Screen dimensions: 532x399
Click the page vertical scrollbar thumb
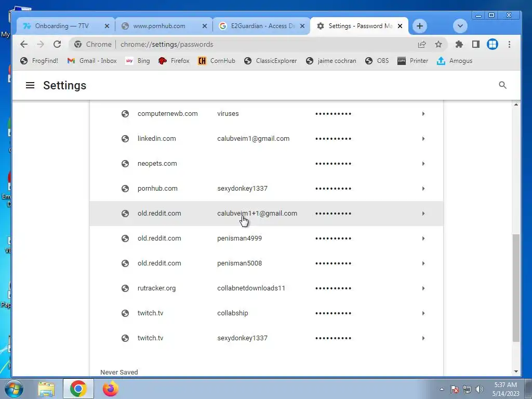pos(516,288)
